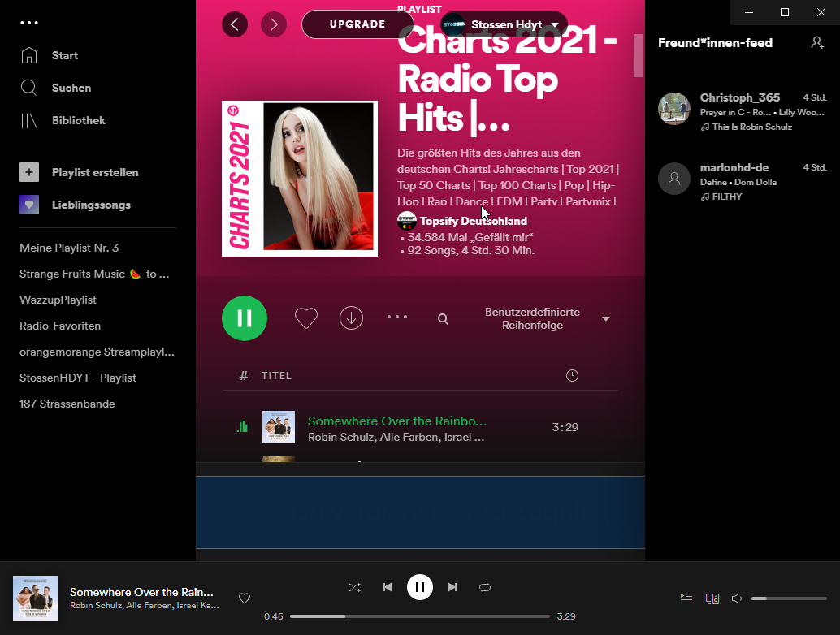Go to Suchen in the sidebar

point(71,88)
